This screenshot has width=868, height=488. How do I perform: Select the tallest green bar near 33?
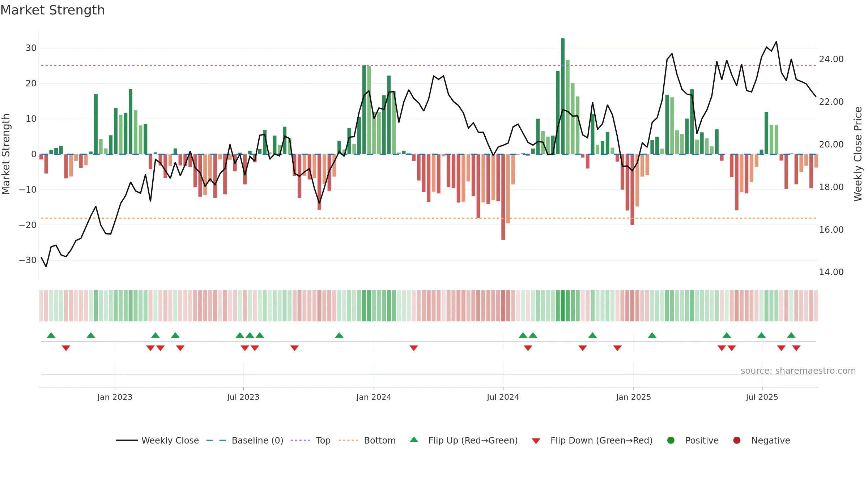point(563,96)
